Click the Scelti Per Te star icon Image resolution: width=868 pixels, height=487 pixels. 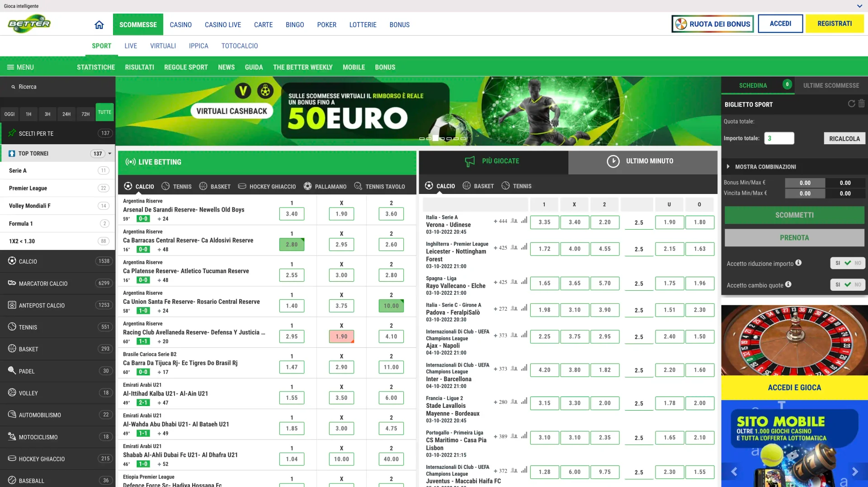pyautogui.click(x=12, y=133)
